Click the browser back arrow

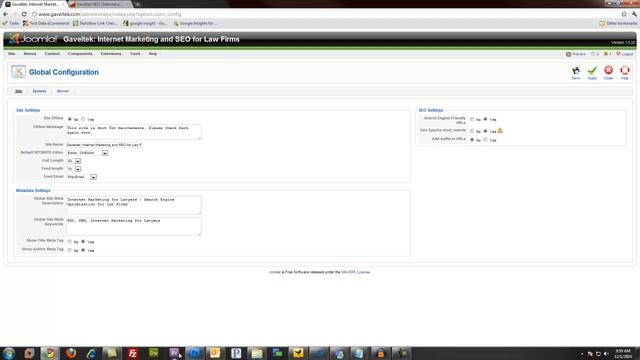pos(5,14)
